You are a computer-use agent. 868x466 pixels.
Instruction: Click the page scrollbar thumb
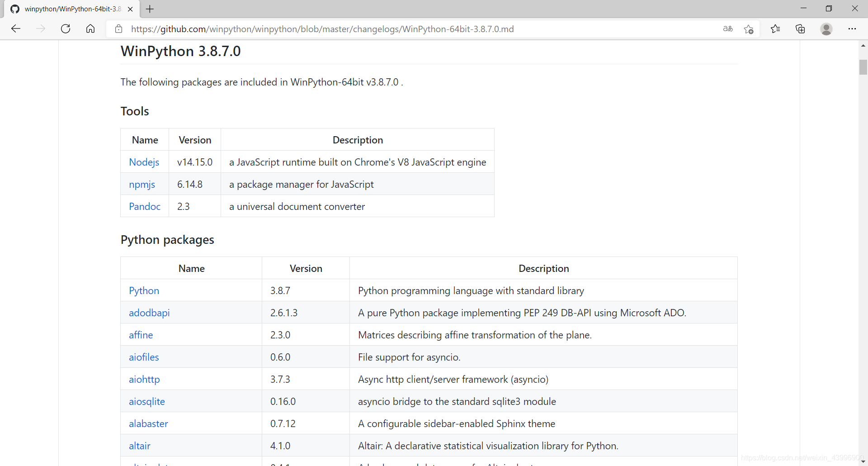click(x=863, y=67)
